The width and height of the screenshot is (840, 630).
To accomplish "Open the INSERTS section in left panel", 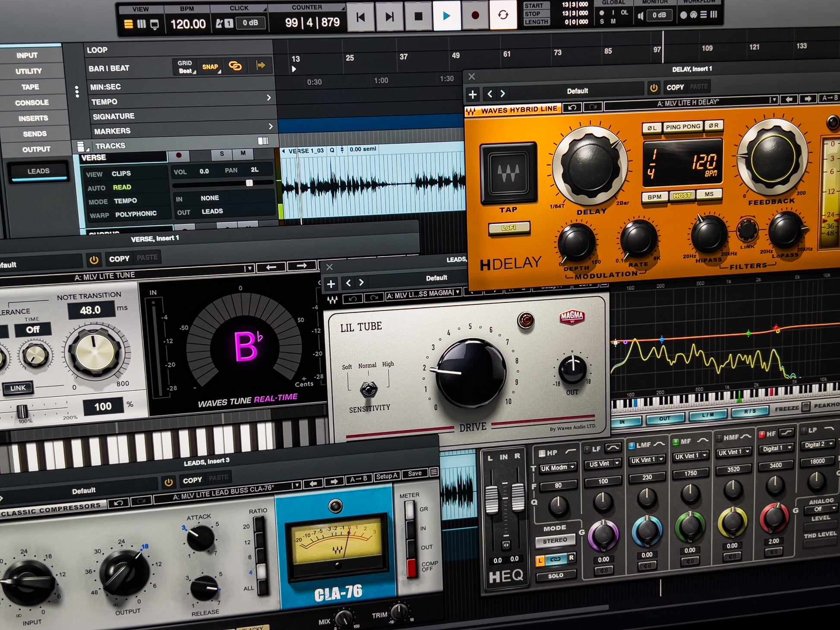I will (x=33, y=118).
